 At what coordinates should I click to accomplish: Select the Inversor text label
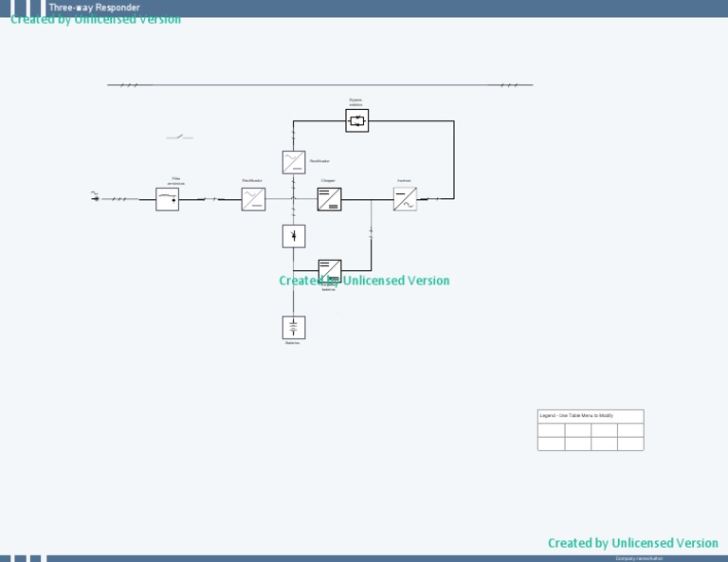pos(404,180)
